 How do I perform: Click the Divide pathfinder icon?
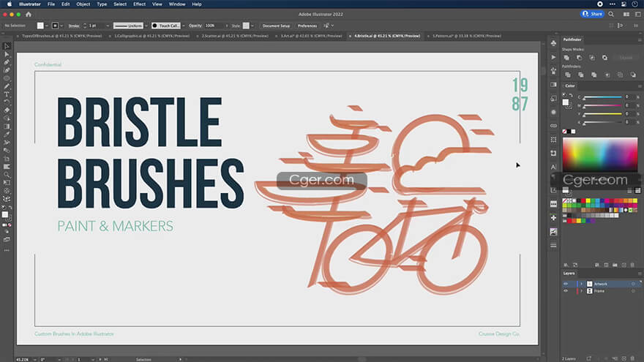[x=568, y=75]
